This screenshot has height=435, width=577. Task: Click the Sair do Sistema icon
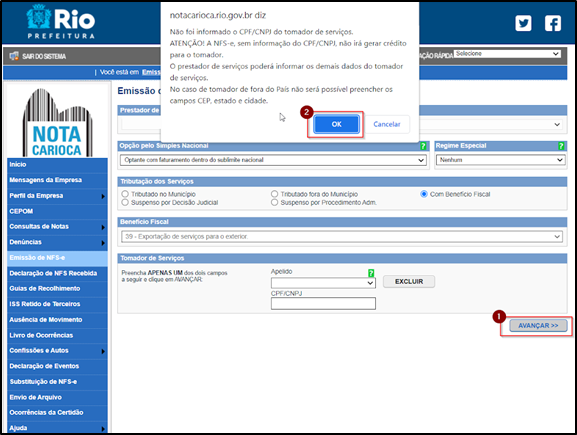tap(14, 56)
